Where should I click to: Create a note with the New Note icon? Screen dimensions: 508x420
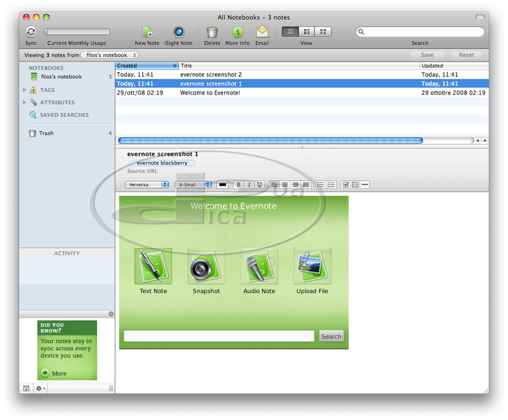(x=147, y=32)
